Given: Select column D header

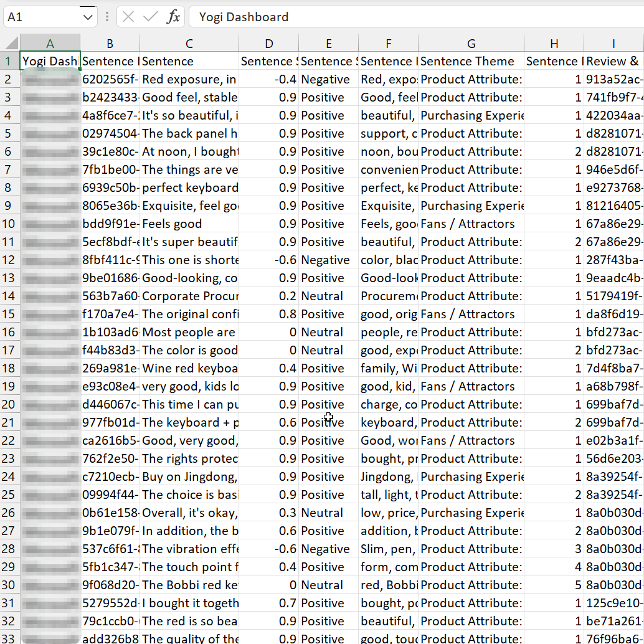Looking at the screenshot, I should click(x=268, y=43).
